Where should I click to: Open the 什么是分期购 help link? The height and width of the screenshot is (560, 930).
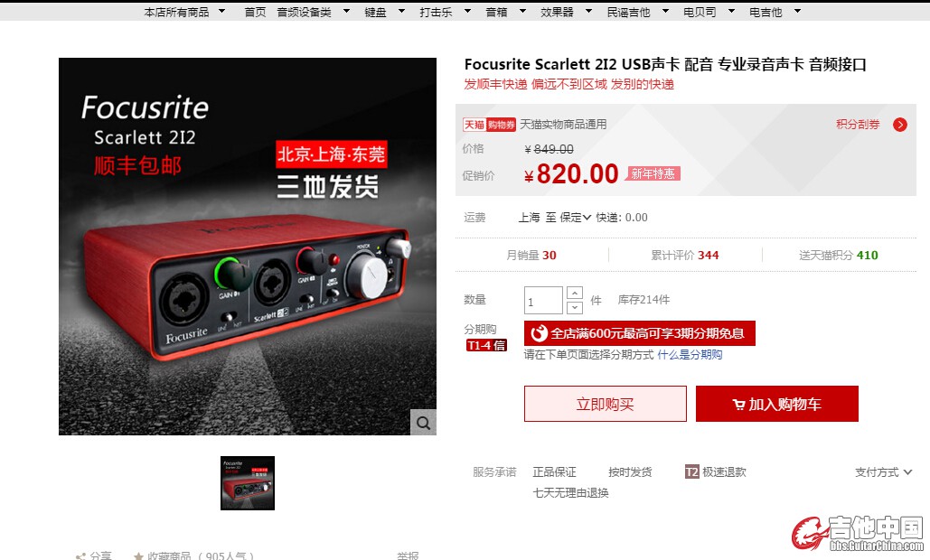tap(690, 355)
